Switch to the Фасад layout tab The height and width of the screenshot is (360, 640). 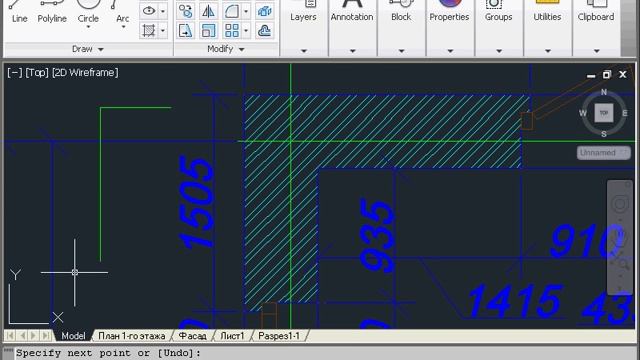pos(192,336)
